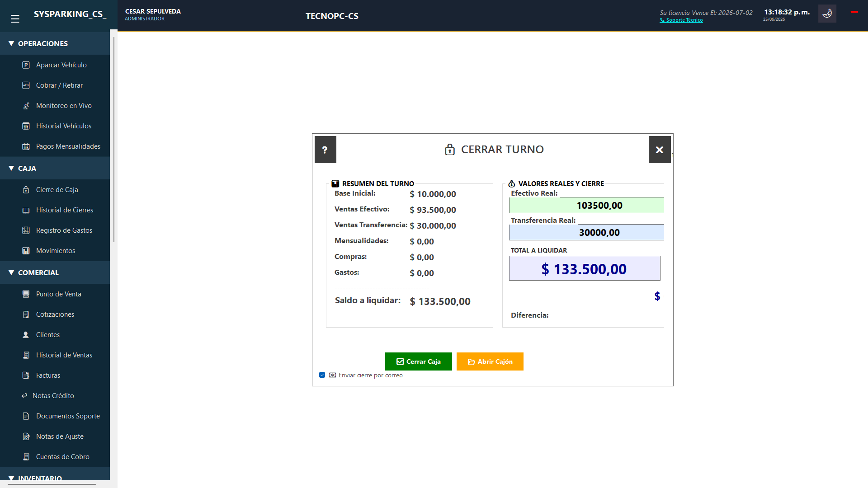The image size is (868, 488).
Task: Click the Cotizaciones icon
Action: [x=26, y=314]
